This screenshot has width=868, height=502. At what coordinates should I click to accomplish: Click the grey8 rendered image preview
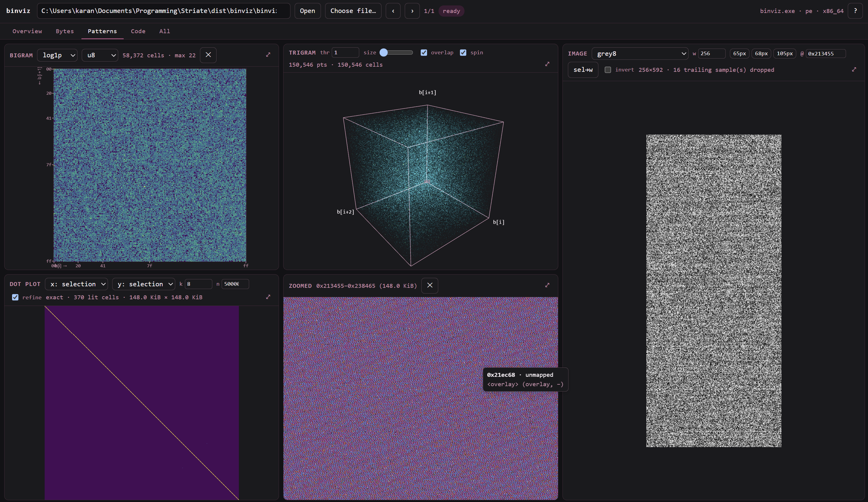click(x=714, y=291)
